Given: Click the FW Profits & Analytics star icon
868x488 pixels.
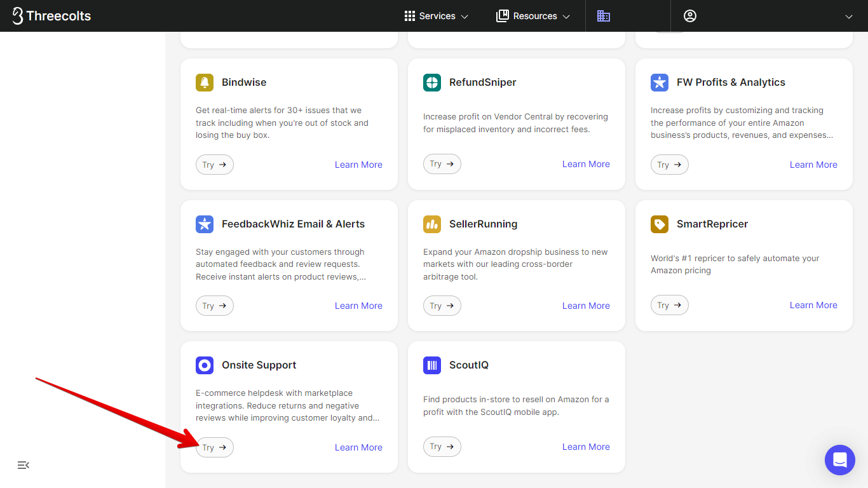Looking at the screenshot, I should (x=660, y=83).
